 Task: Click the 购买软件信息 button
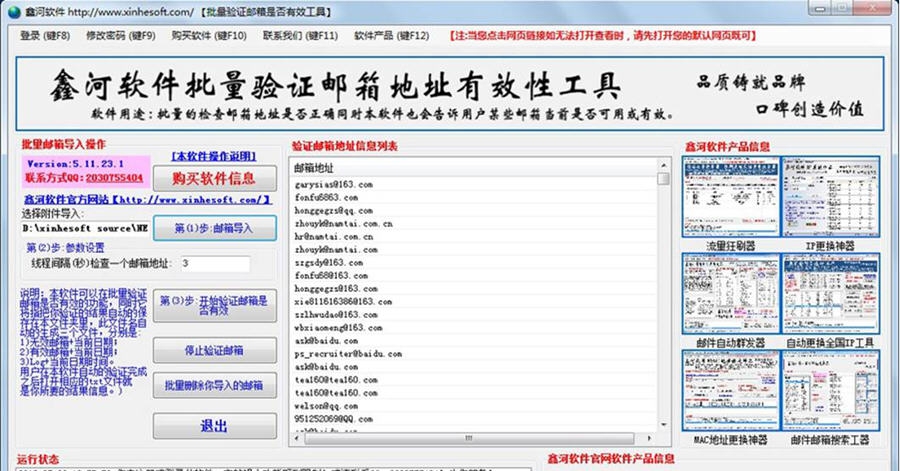(x=214, y=178)
